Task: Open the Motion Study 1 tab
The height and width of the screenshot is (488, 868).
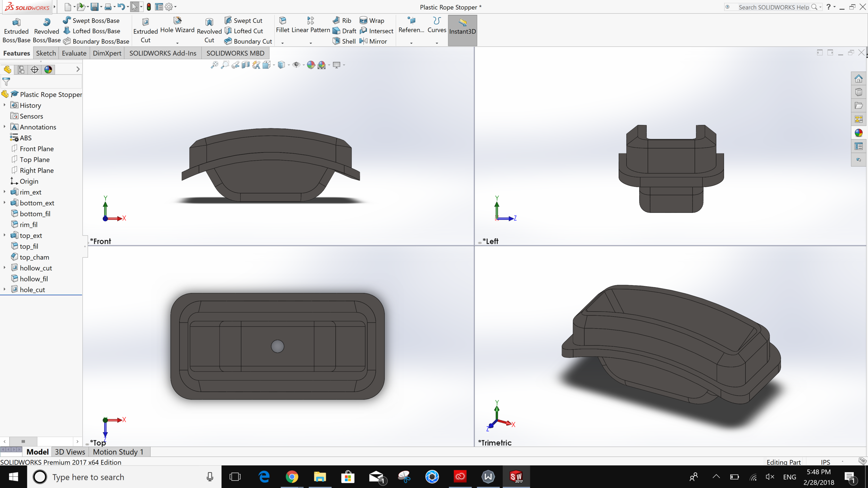Action: 118,452
